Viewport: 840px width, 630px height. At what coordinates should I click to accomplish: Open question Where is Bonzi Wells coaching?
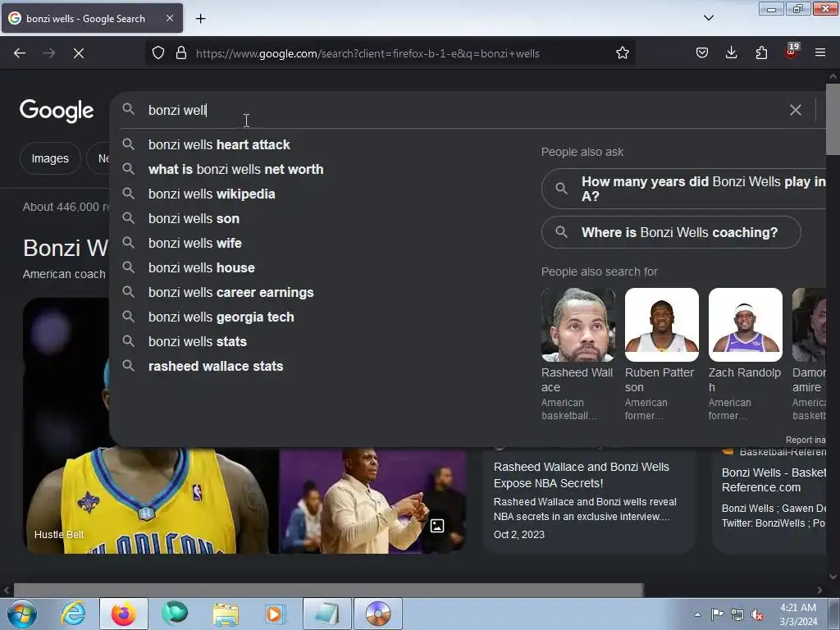coord(671,232)
